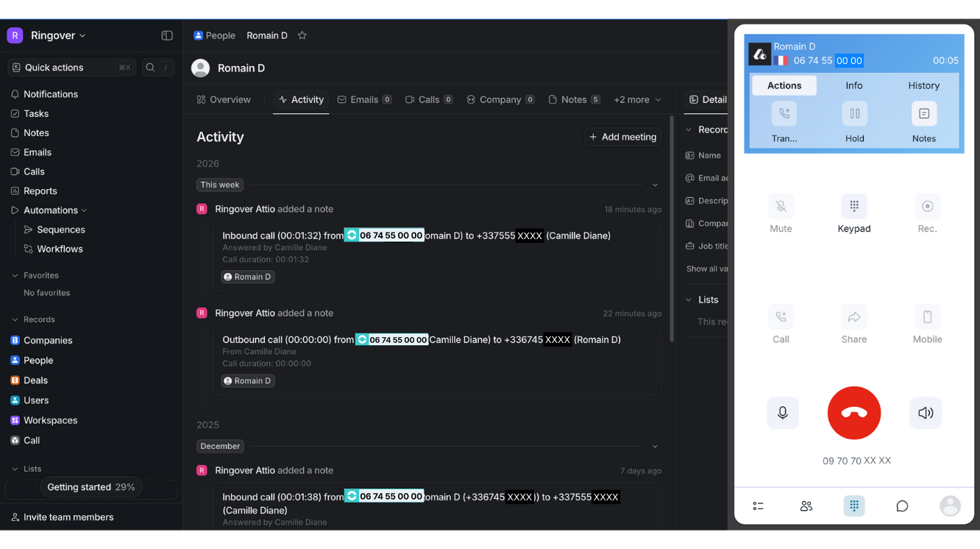Switch to the History tab in the dialer
The height and width of the screenshot is (549, 980).
(923, 85)
